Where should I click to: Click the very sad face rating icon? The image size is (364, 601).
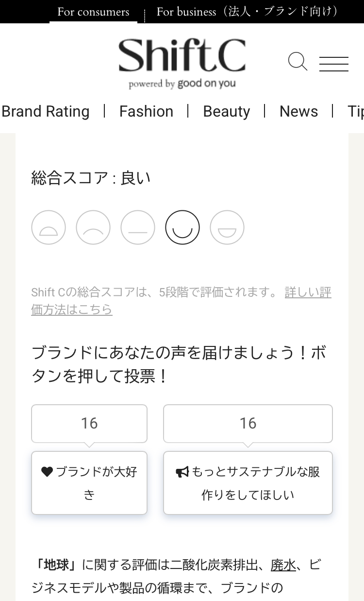coord(49,227)
